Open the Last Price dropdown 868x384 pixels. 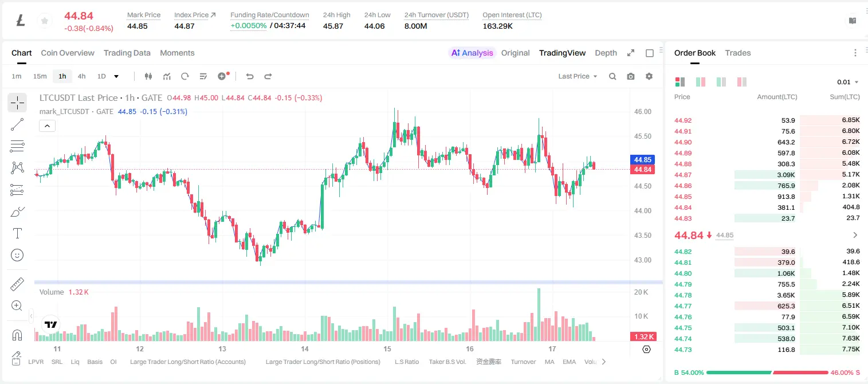578,76
